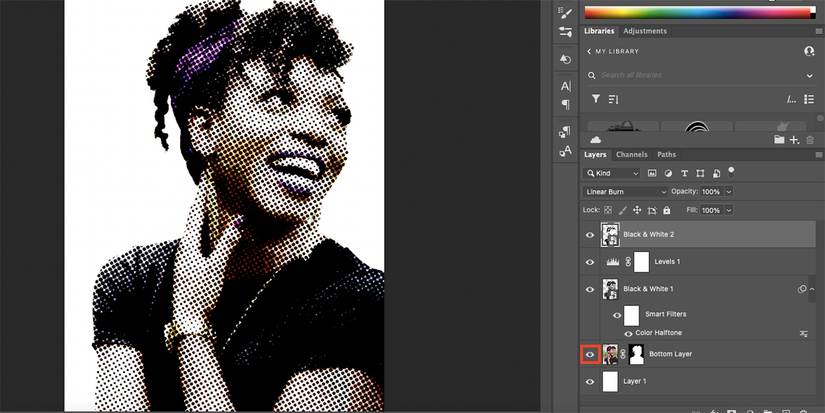Click the Fill 100% value field
The height and width of the screenshot is (413, 825).
(712, 210)
